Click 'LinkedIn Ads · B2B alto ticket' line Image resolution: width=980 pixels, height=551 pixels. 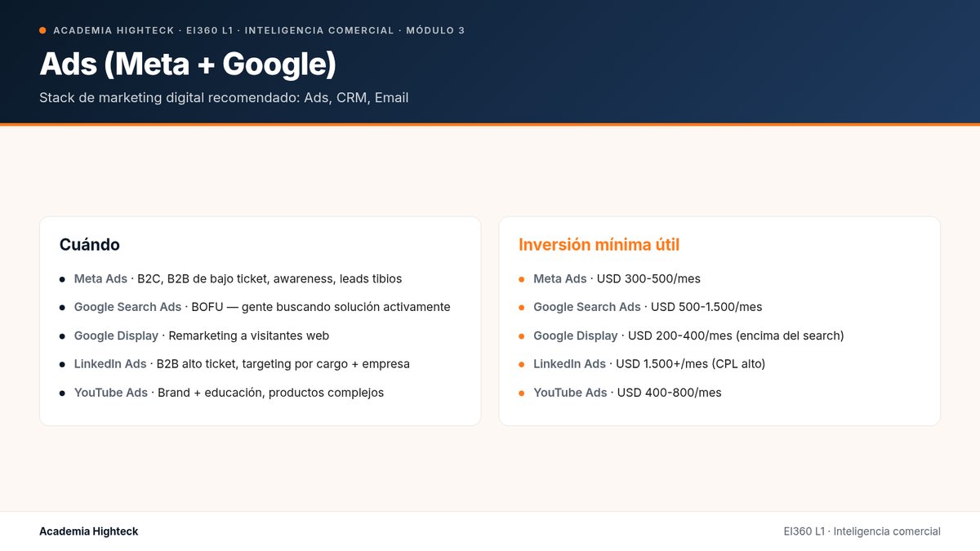pos(242,364)
